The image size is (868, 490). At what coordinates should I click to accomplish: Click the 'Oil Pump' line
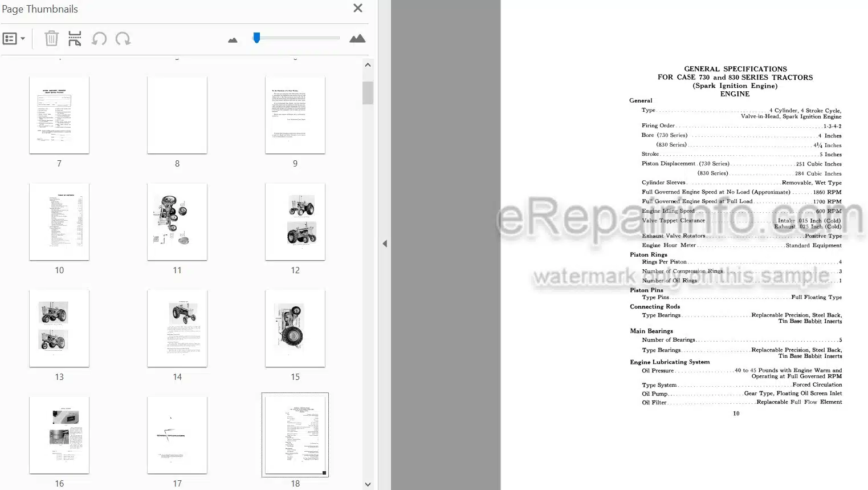click(741, 394)
